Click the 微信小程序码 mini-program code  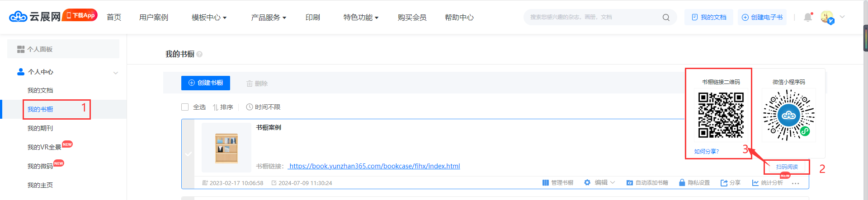(x=789, y=115)
